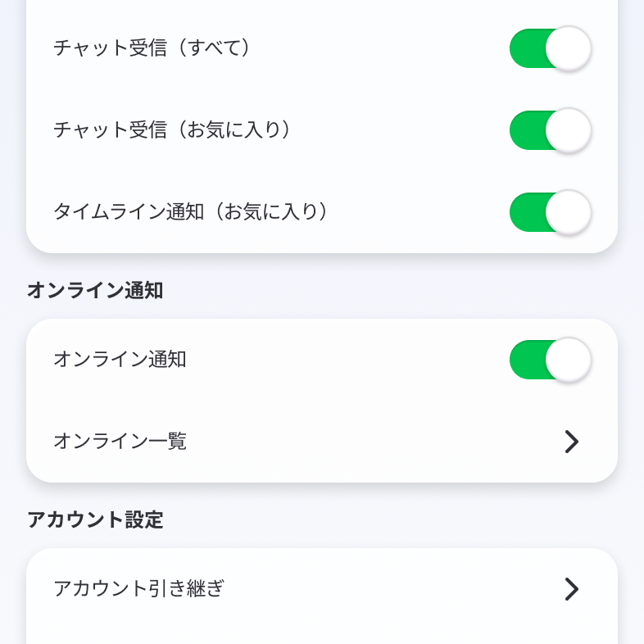Click the bold アカウント設定 section heading

click(x=95, y=519)
